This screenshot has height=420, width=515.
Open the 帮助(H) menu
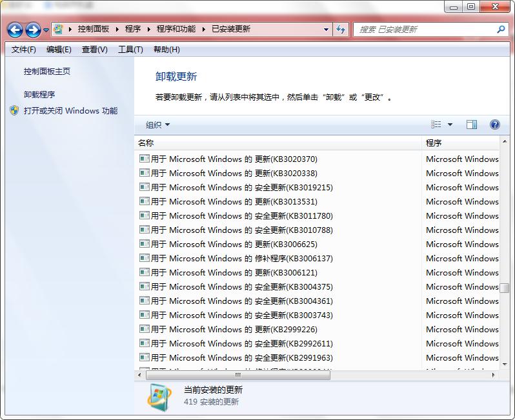click(167, 50)
